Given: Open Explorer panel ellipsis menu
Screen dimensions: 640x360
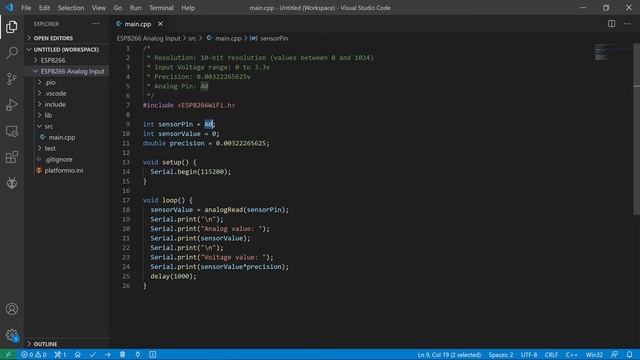Looking at the screenshot, I should point(96,24).
